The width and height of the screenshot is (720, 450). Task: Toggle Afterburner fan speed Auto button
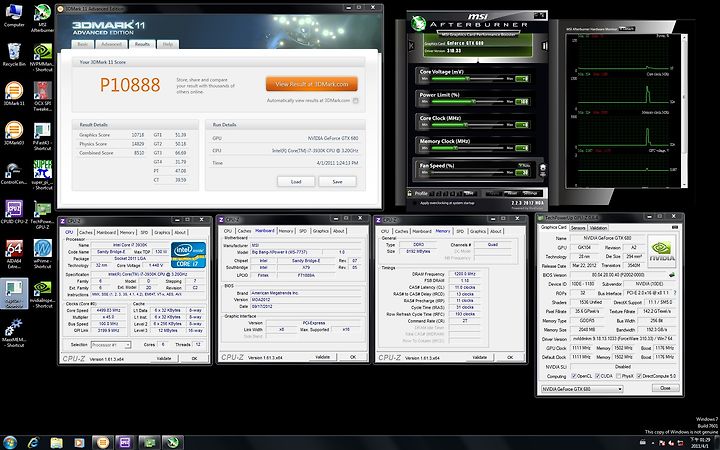tap(523, 165)
